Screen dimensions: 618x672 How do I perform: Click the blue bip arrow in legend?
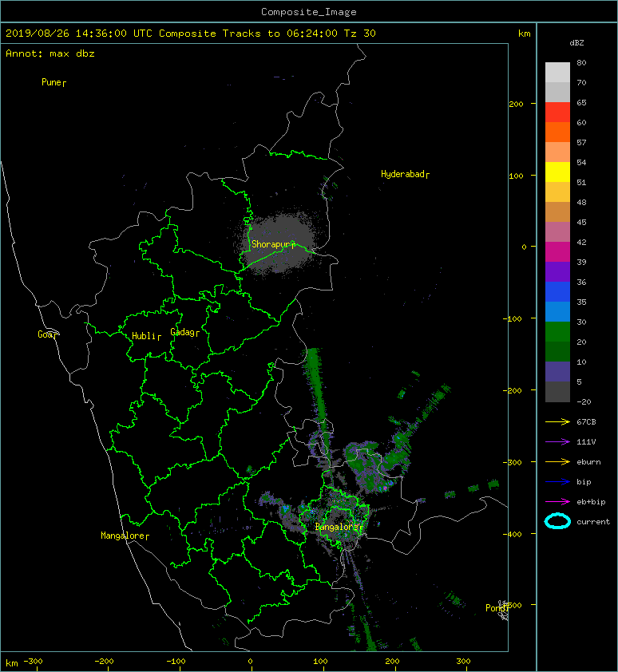tap(557, 482)
